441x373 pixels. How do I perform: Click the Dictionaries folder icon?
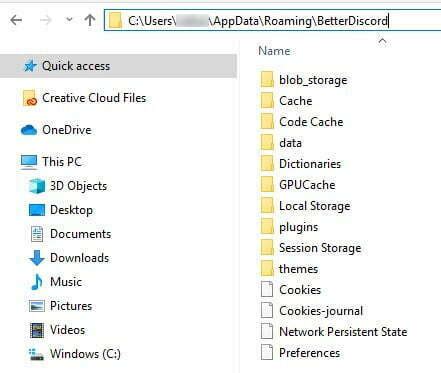267,164
